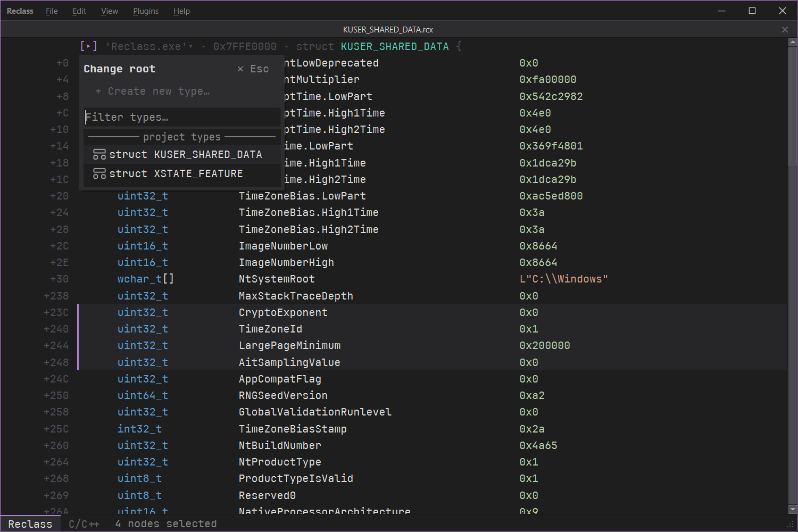Click the KUSER_SHARED_DATA struct name in header
Image resolution: width=798 pixels, height=532 pixels.
click(x=395, y=46)
